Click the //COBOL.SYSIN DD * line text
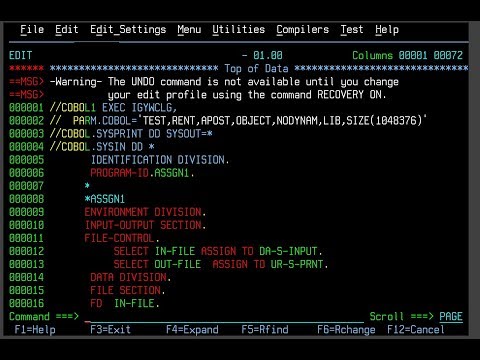Image resolution: width=480 pixels, height=360 pixels. coord(102,147)
